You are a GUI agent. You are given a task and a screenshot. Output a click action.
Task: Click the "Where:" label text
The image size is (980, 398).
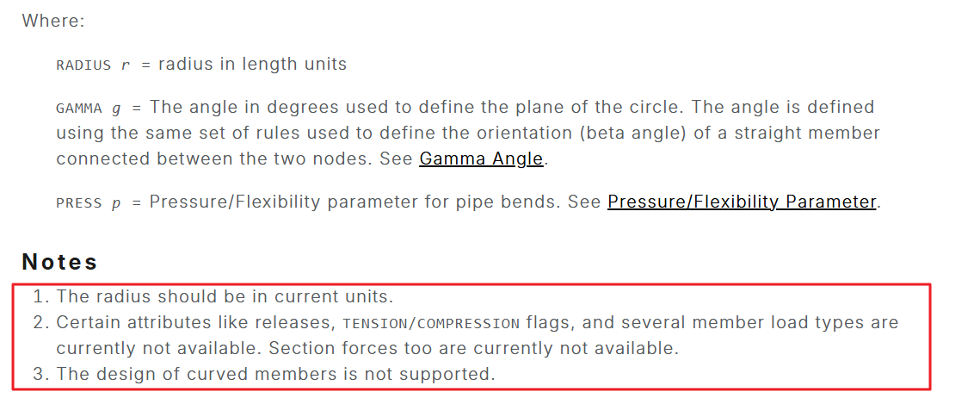53,21
